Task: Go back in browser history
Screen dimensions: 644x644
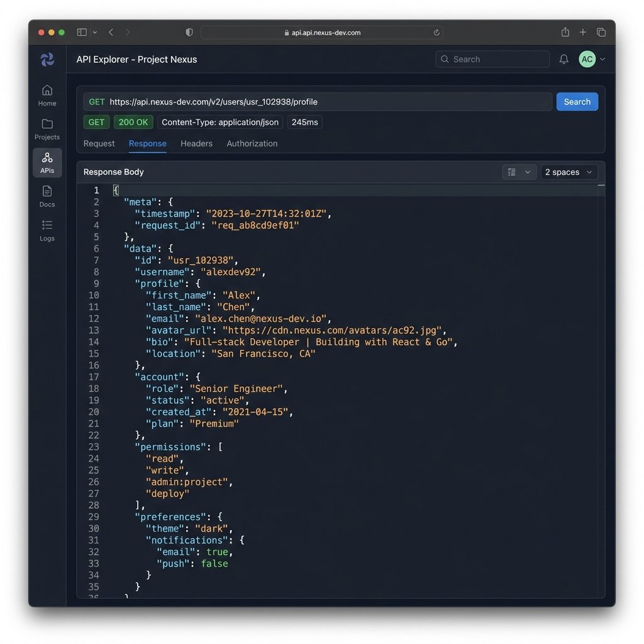Action: [111, 32]
